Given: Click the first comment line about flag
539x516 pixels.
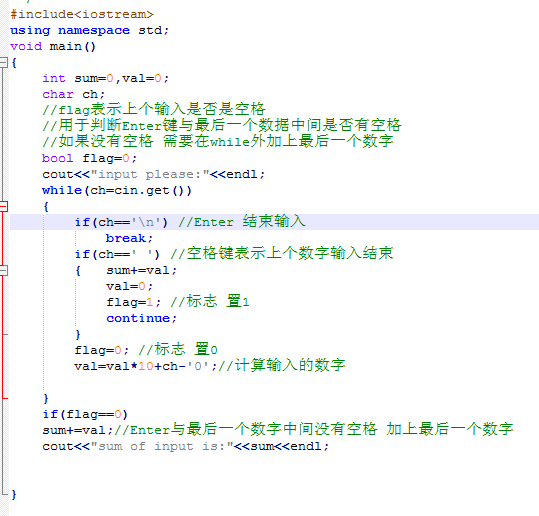Looking at the screenshot, I should click(x=154, y=109).
